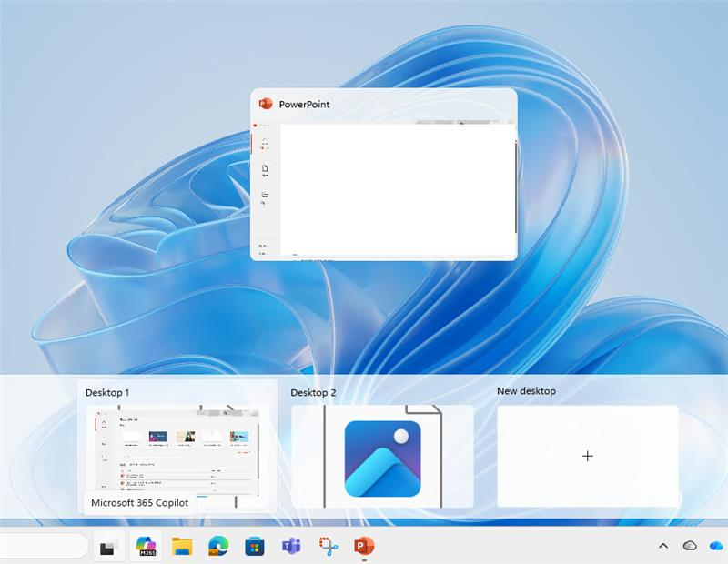The height and width of the screenshot is (564, 728).
Task: Click the Photos app icon in Desktop 2
Action: click(382, 458)
